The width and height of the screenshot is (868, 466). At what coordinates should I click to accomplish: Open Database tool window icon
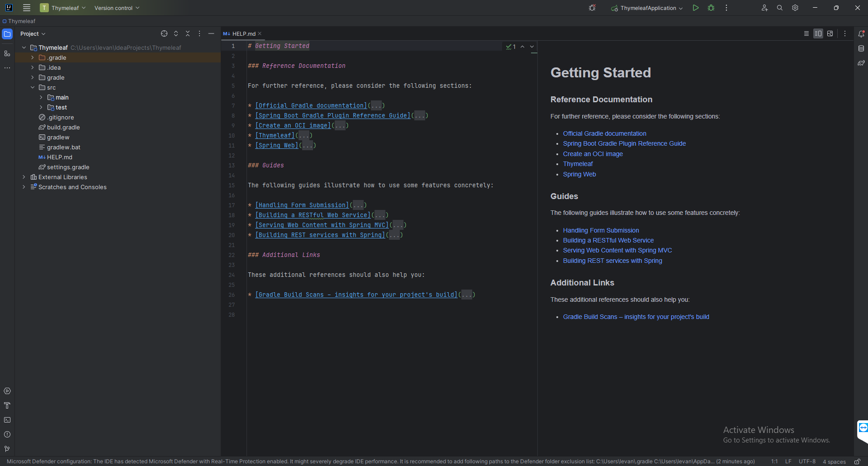tap(861, 48)
